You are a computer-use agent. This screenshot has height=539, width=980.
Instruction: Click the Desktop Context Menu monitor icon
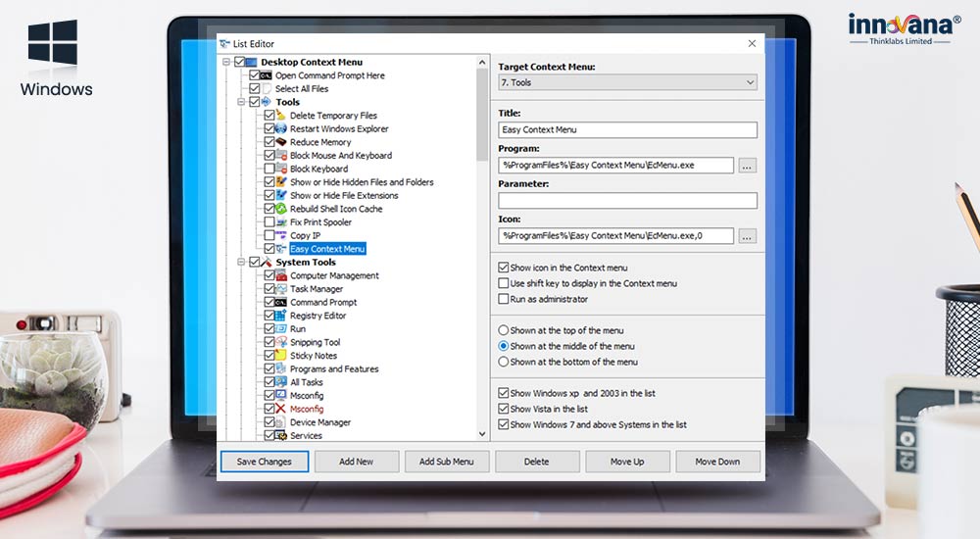coord(251,62)
